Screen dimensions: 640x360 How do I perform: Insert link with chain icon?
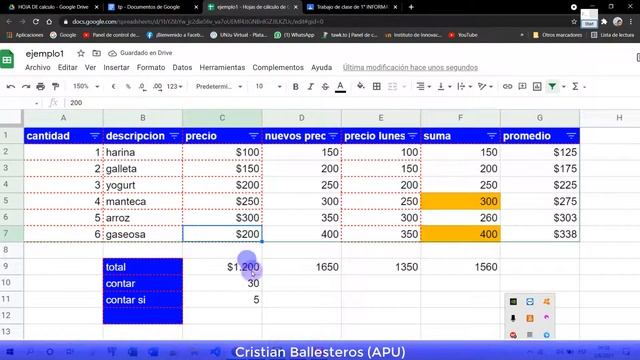(x=507, y=87)
